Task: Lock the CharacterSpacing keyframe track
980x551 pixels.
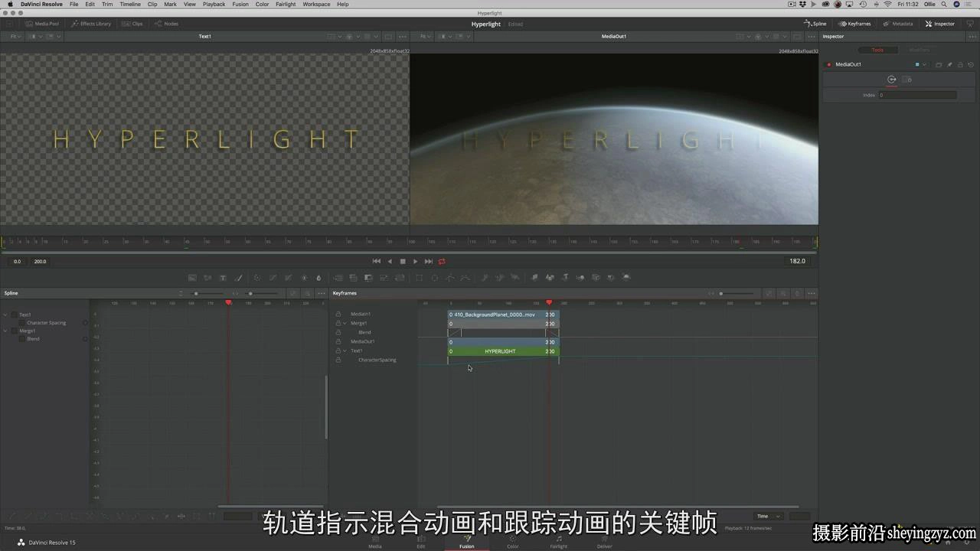Action: click(x=338, y=360)
